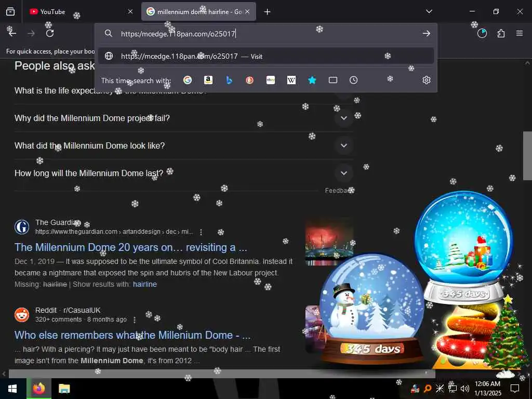Click the address bar URL field

(265, 34)
